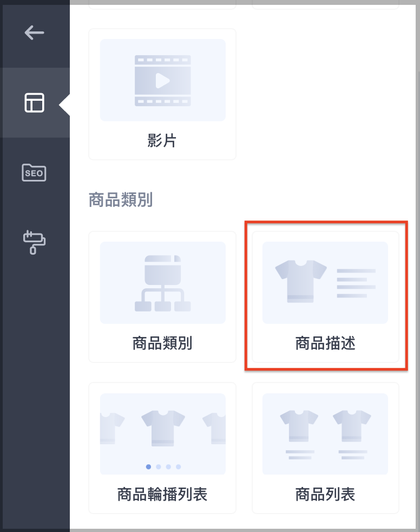Open the page layout sidebar icon
Screen dimensions: 420x532
34,102
